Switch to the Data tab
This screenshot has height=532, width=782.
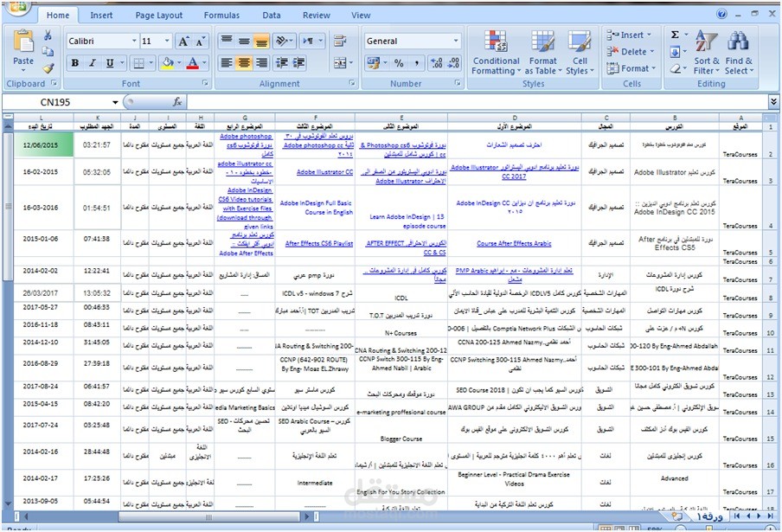tap(272, 15)
